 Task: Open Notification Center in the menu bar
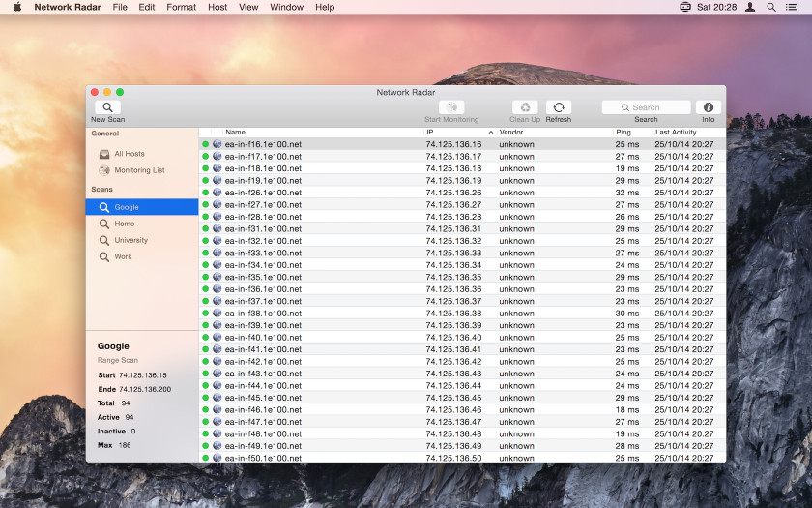pos(792,7)
